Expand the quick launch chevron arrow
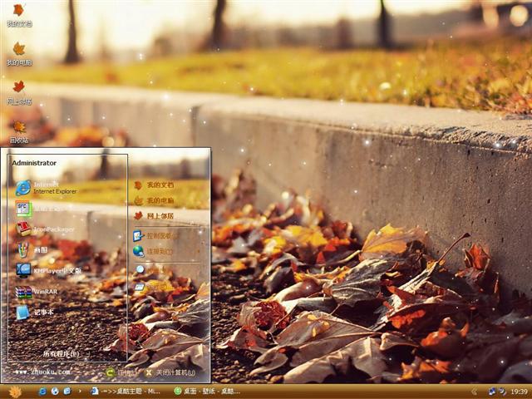The width and height of the screenshot is (532, 399). click(80, 392)
